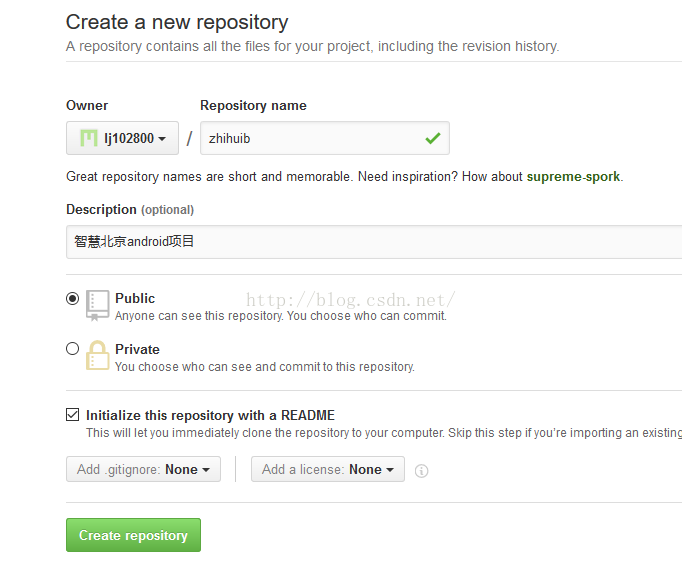The image size is (682, 579).
Task: Click the Repository name label text
Action: (x=253, y=105)
